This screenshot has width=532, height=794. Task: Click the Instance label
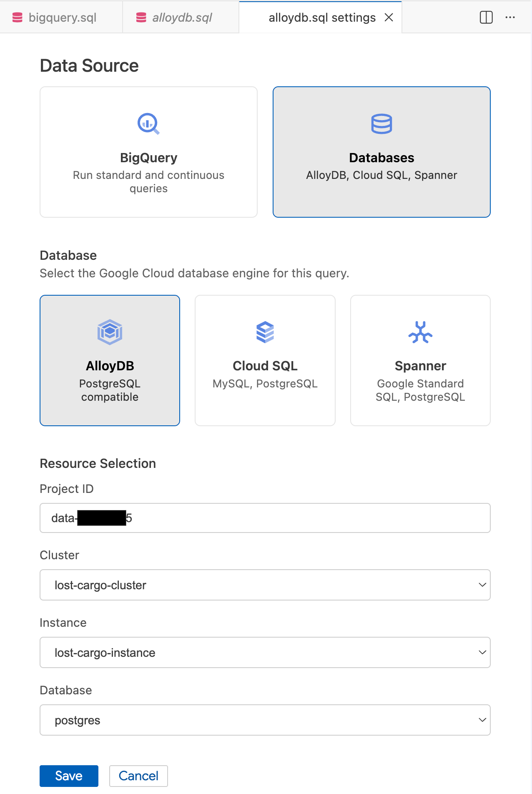click(63, 623)
